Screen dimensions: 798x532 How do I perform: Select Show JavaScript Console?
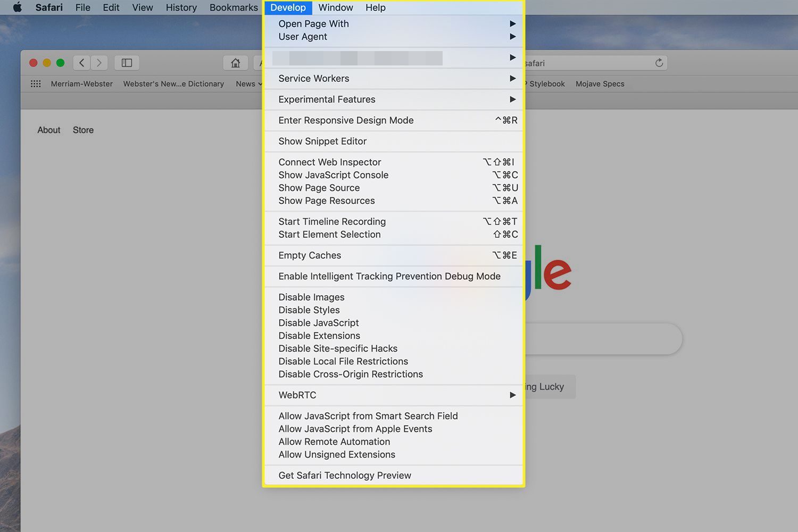(x=394, y=174)
